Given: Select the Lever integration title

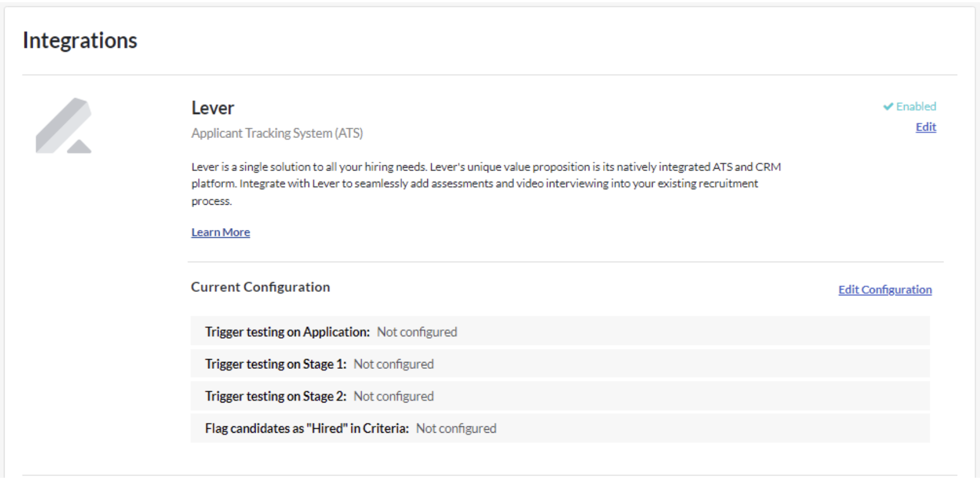Looking at the screenshot, I should (213, 108).
